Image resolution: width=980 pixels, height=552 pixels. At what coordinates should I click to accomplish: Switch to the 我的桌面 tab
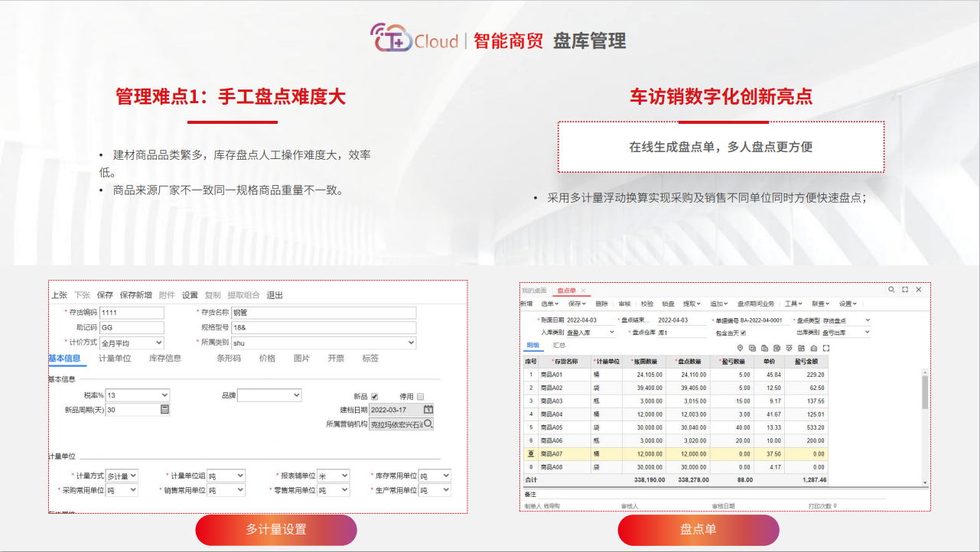534,291
